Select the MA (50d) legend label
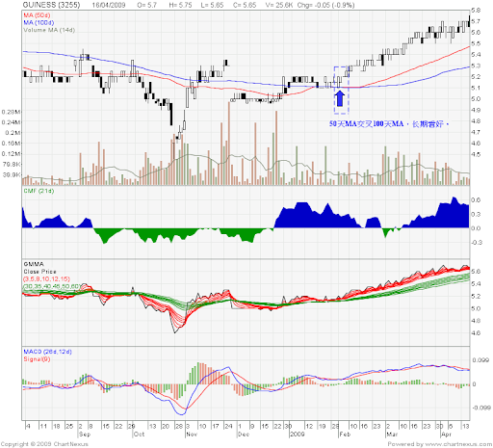Image resolution: width=493 pixels, height=448 pixels. point(37,15)
